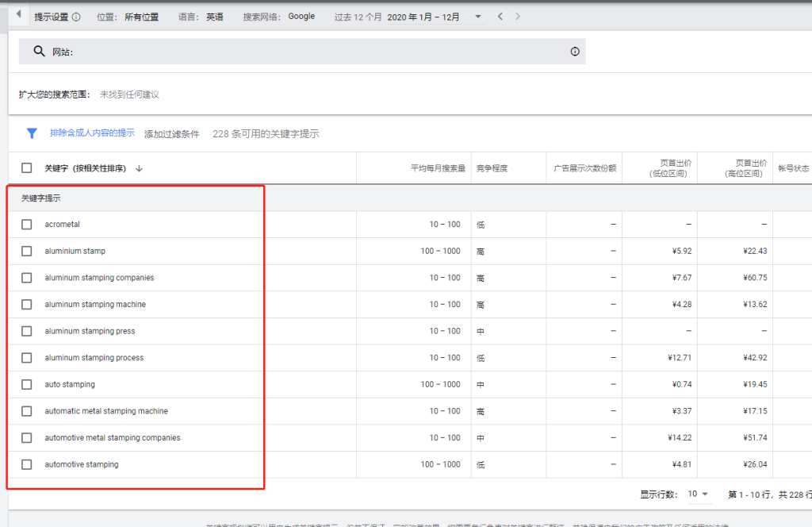The width and height of the screenshot is (812, 527).
Task: Expand the rows-per-page dropdown
Action: pyautogui.click(x=698, y=494)
